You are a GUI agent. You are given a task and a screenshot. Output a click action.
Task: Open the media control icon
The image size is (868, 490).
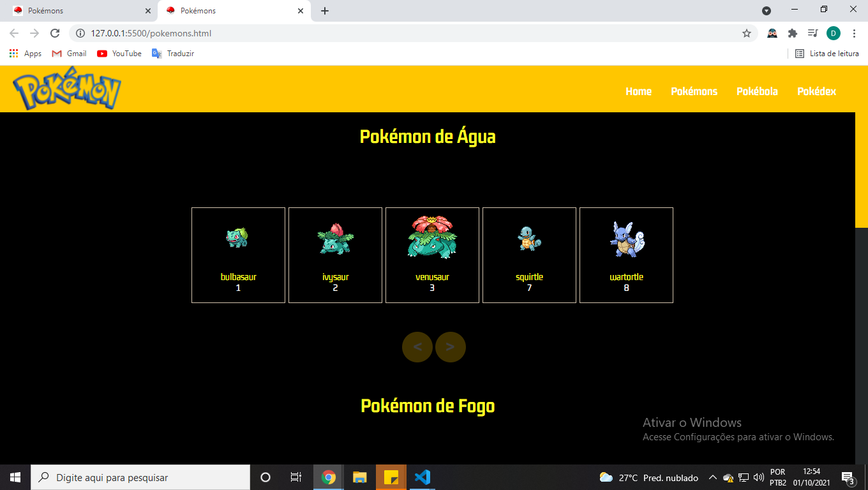pyautogui.click(x=812, y=33)
